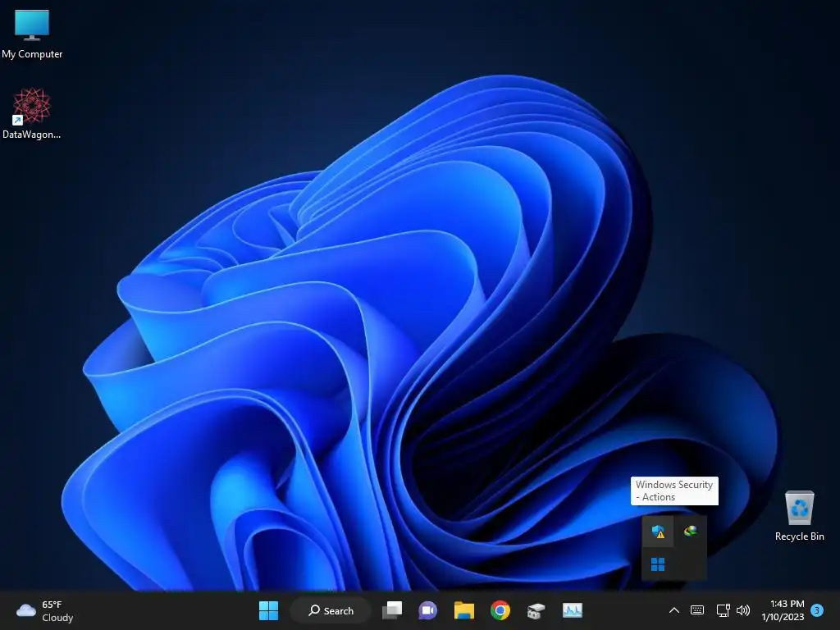Click the download manager icon in tray overflow
Viewport: 840px width, 630px height.
coord(691,531)
